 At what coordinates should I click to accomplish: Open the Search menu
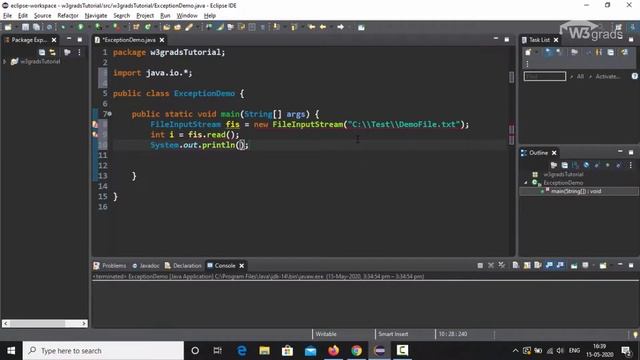pos(122,16)
